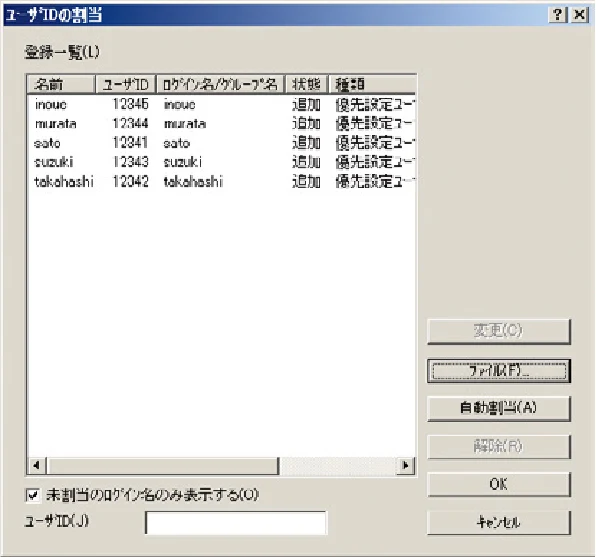Click the greyed-out 変更(C) button
Image resolution: width=596 pixels, height=557 pixels.
click(x=499, y=332)
